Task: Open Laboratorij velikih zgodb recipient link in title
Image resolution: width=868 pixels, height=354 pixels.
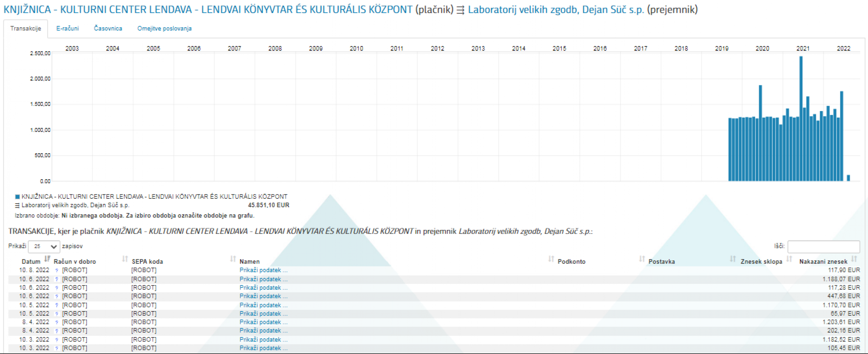Action: point(556,10)
